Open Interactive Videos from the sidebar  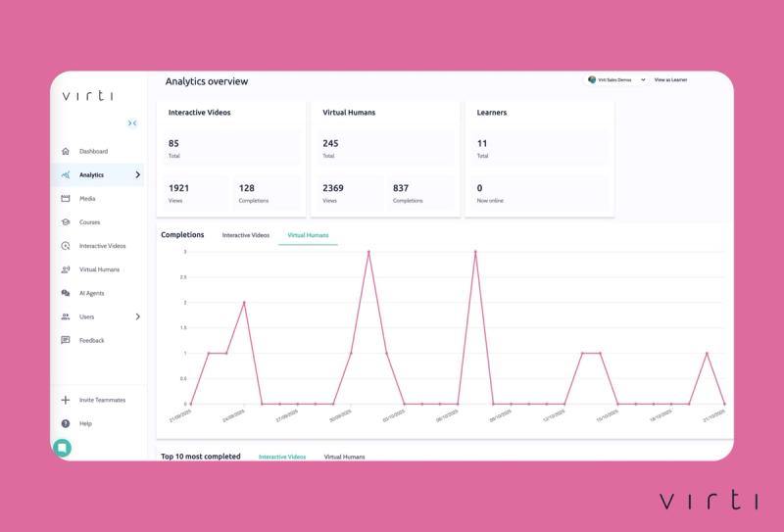[103, 246]
